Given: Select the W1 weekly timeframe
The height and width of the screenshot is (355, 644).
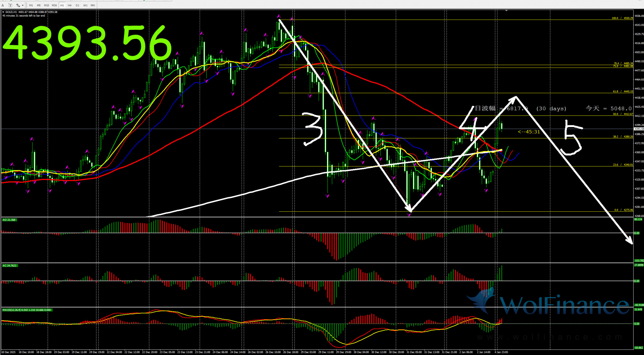Looking at the screenshot, I should (x=85, y=5).
